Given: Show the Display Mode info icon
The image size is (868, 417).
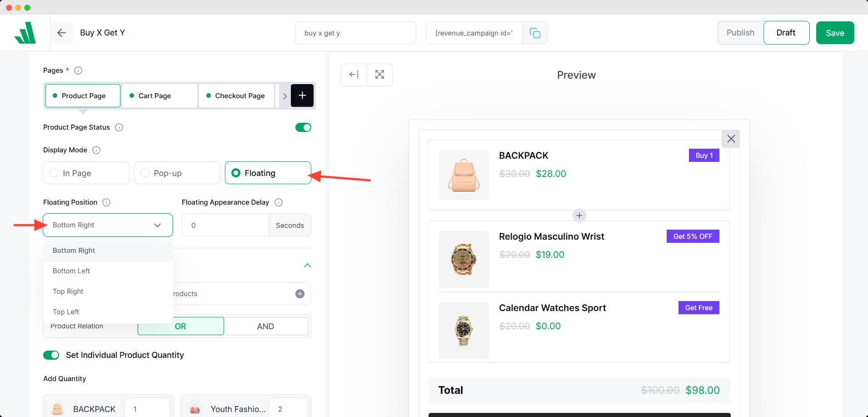Looking at the screenshot, I should point(96,150).
